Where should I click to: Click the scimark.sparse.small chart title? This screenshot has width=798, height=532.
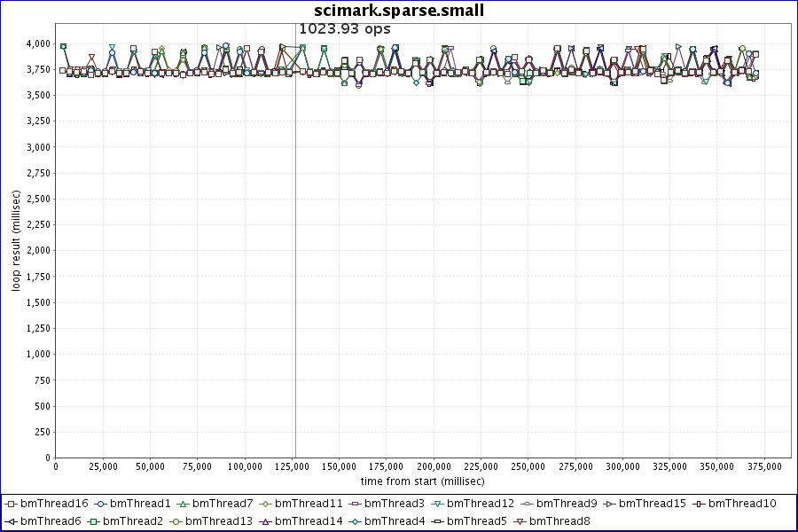399,10
